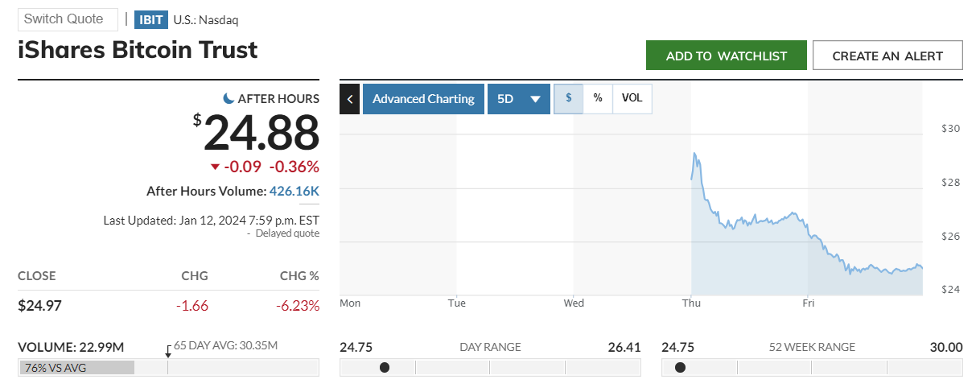This screenshot has height=392, width=980.
Task: Click the CHG % value -6.23%
Action: click(x=297, y=306)
